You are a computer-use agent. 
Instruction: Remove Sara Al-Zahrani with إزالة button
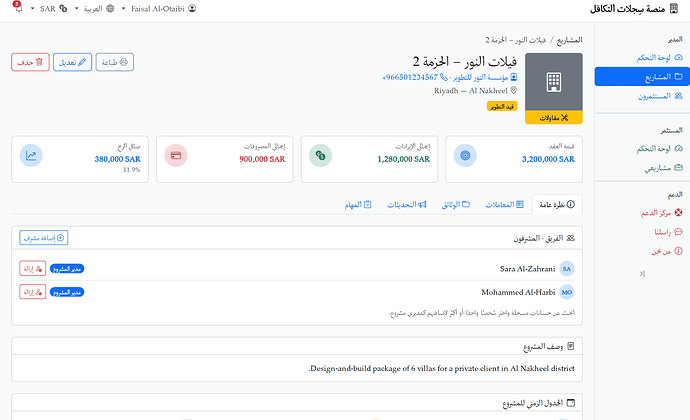33,269
